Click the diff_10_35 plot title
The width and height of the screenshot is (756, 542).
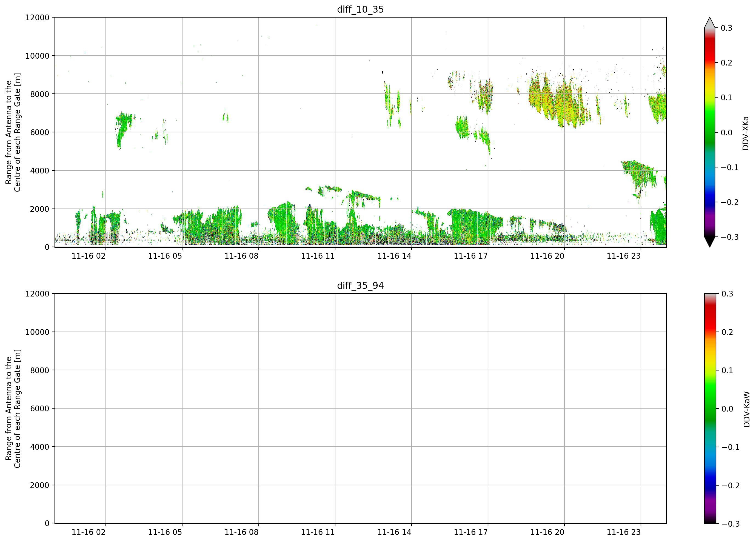click(x=360, y=9)
